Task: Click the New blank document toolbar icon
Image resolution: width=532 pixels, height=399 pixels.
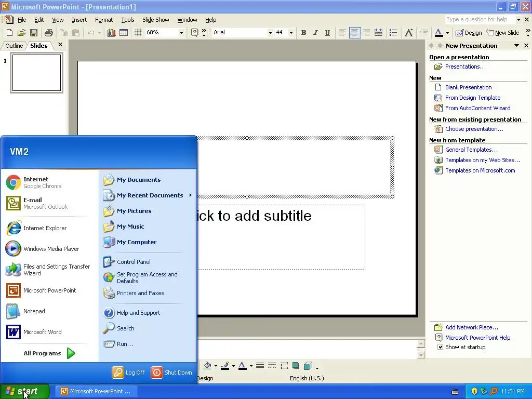Action: [9, 33]
